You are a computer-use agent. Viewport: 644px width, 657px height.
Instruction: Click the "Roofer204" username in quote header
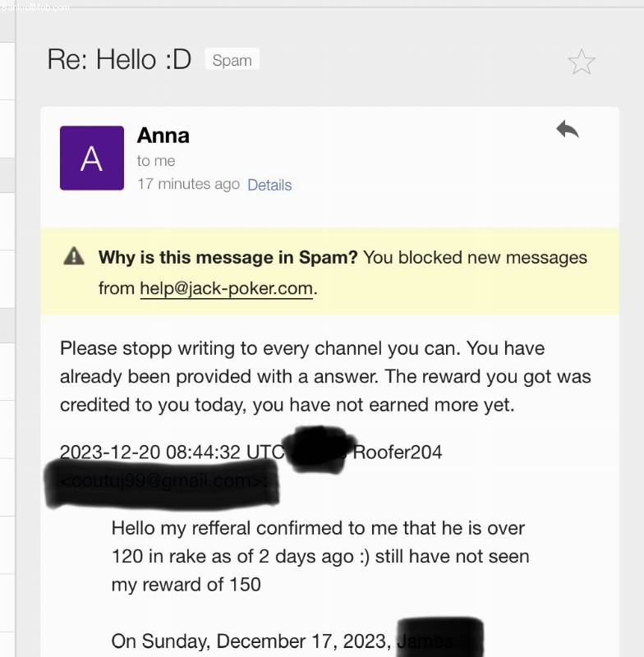coord(398,452)
